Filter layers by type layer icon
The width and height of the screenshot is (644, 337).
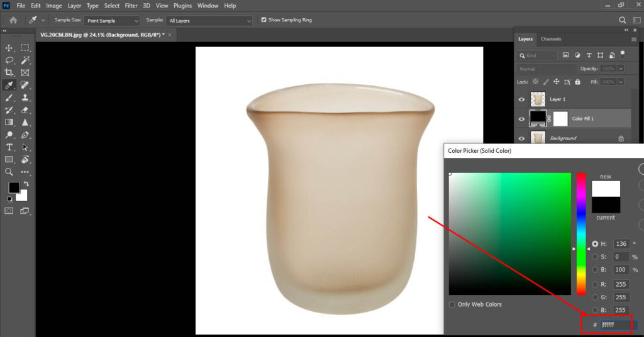(x=589, y=55)
